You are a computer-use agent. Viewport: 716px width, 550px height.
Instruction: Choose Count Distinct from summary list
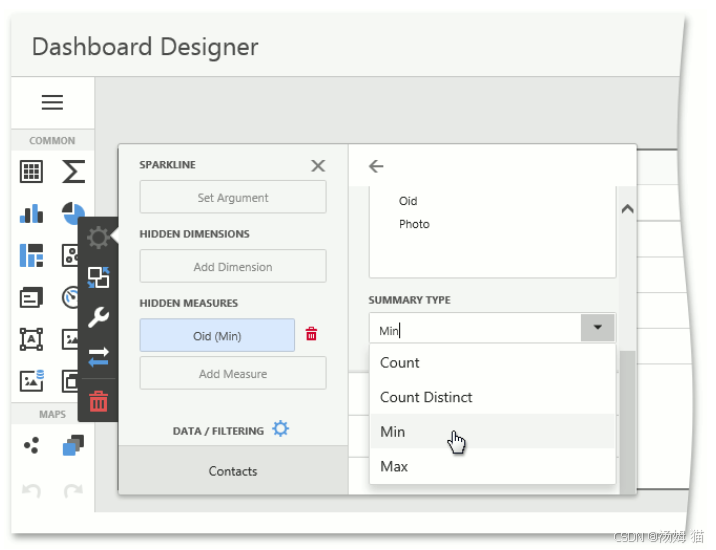coord(492,397)
